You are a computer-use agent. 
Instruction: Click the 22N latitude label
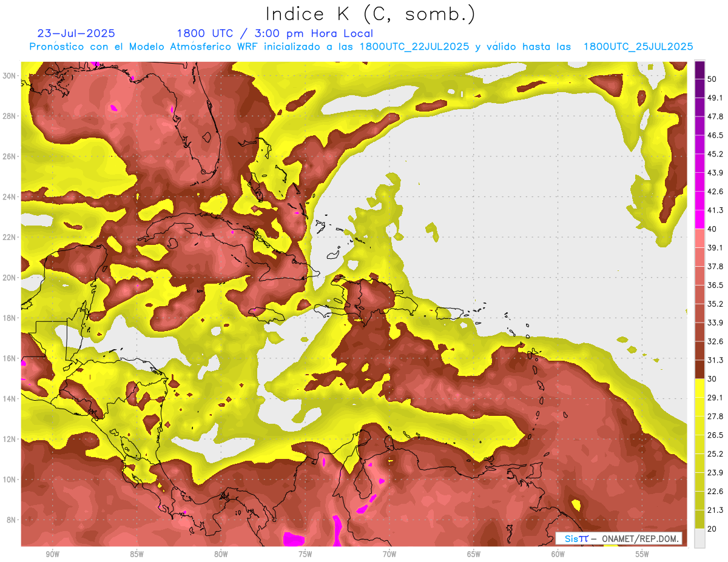[x=10, y=237]
